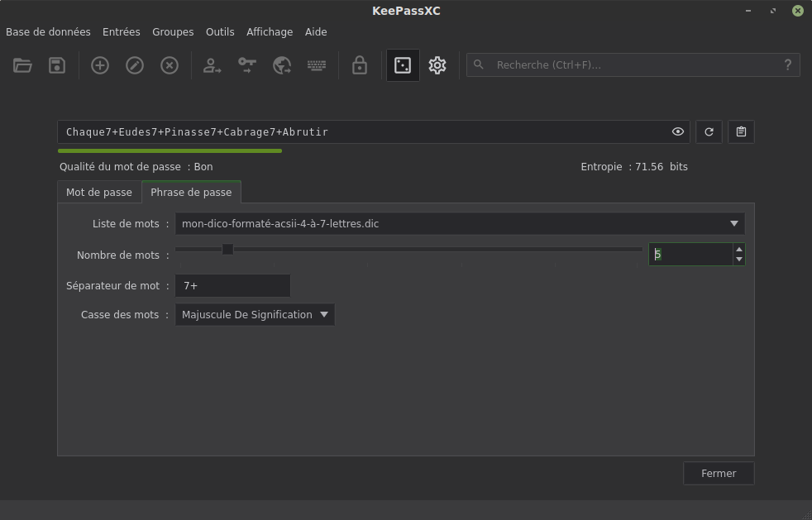Open the Groupes menu
The height and width of the screenshot is (520, 812).
(x=173, y=32)
